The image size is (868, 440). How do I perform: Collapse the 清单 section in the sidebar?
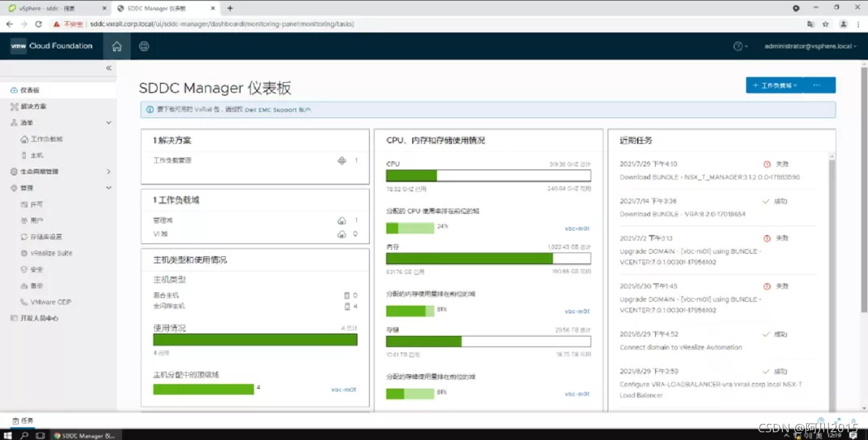108,123
